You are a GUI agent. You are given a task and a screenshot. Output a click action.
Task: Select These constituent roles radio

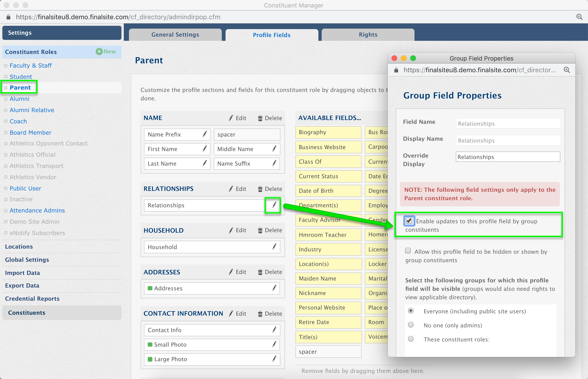(411, 339)
